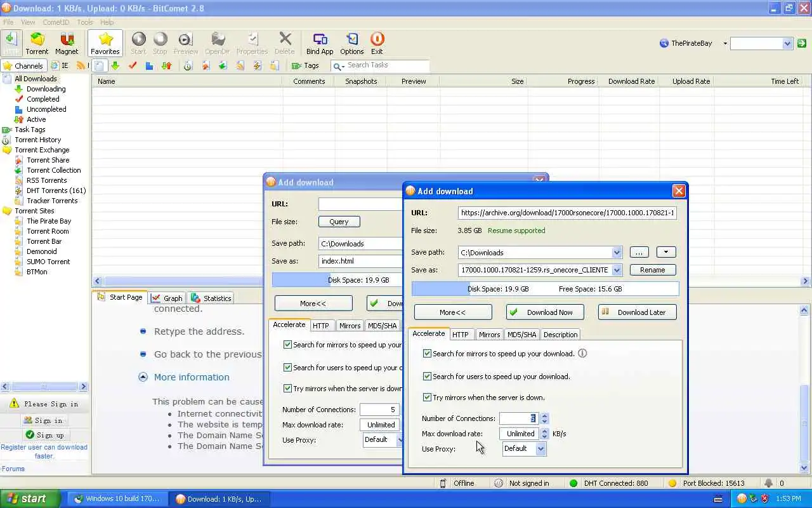Viewport: 812px width, 508px height.
Task: Click Start button on Windows taskbar
Action: click(30, 498)
